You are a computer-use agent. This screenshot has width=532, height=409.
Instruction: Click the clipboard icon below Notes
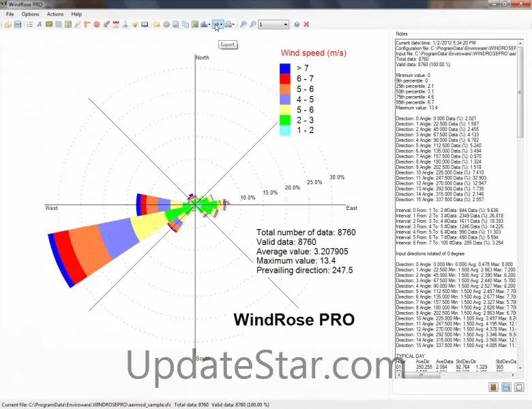[519, 387]
